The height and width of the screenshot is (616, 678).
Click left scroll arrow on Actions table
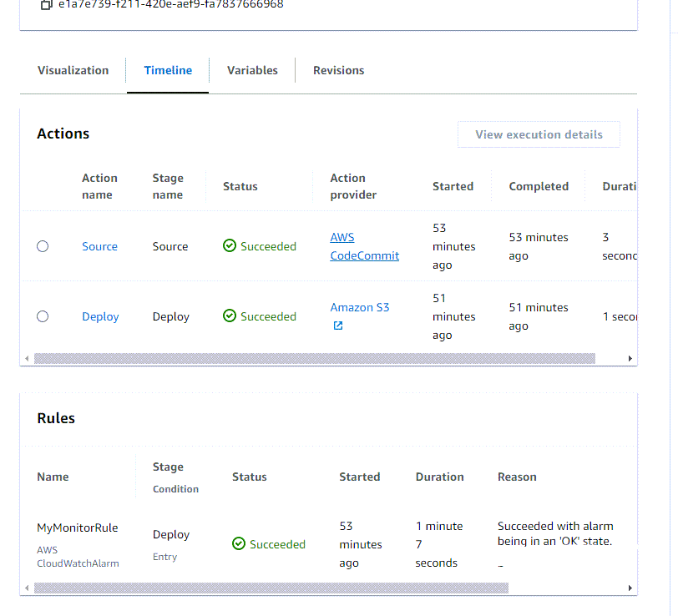click(27, 358)
